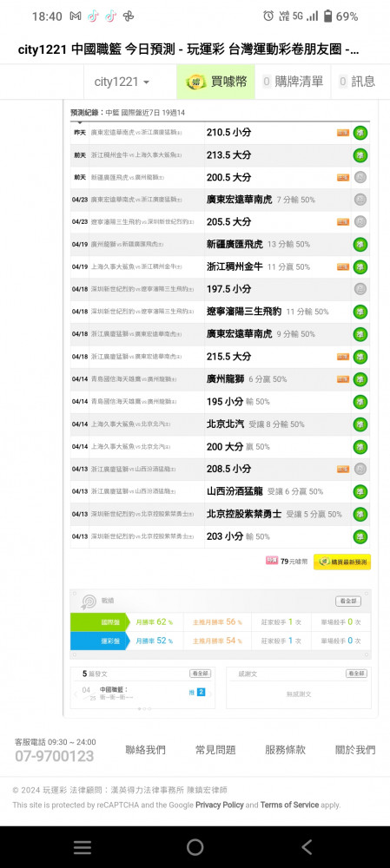Tap orange badge on 205.5 大分 row

(x=343, y=222)
